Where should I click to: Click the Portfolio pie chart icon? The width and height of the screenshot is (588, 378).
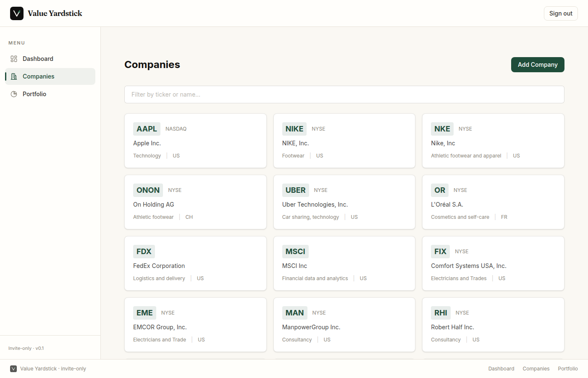click(x=14, y=94)
